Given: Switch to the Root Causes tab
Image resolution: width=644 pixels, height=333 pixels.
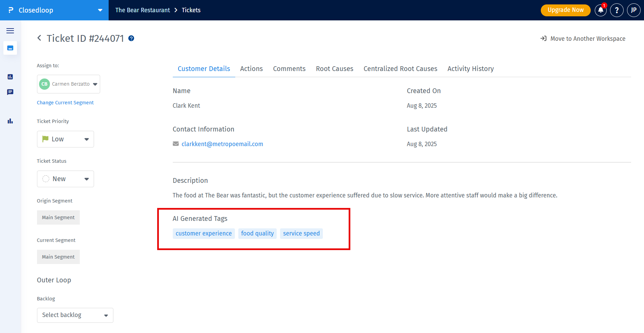Looking at the screenshot, I should pos(334,69).
